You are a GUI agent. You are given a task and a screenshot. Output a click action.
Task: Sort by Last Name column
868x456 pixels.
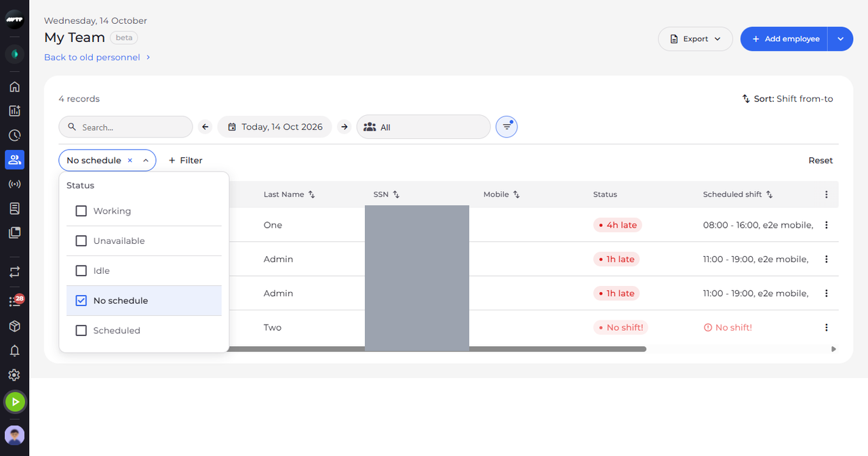point(311,194)
